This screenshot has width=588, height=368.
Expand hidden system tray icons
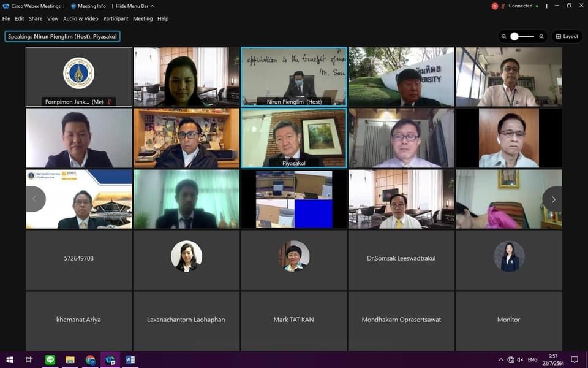(x=500, y=359)
